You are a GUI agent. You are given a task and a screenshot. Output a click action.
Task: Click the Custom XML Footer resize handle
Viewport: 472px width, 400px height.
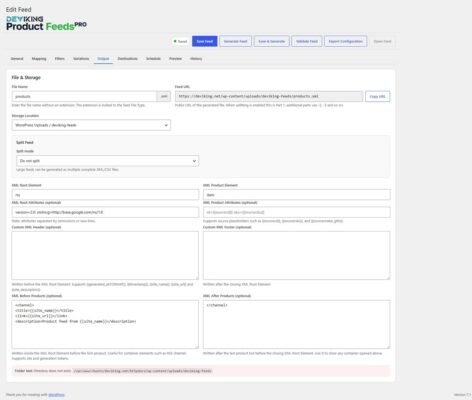pos(388,278)
